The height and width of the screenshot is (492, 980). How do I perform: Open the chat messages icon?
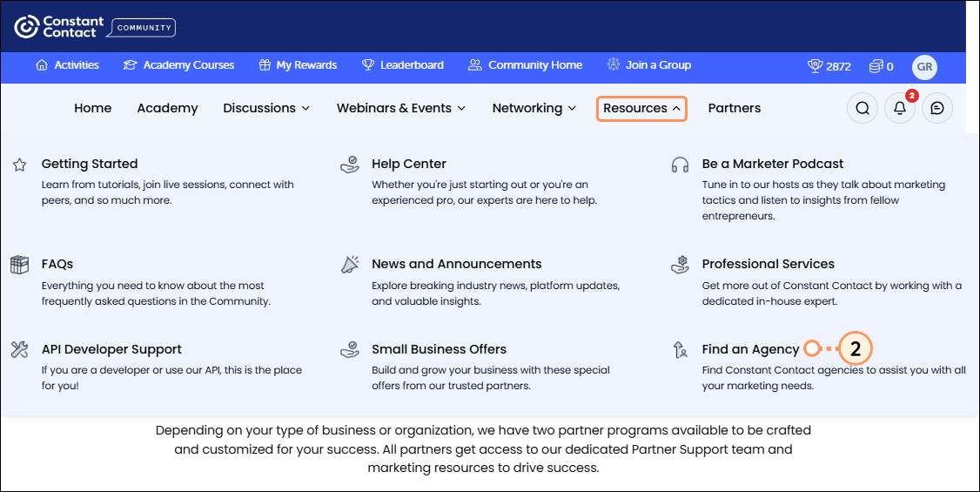click(x=937, y=108)
